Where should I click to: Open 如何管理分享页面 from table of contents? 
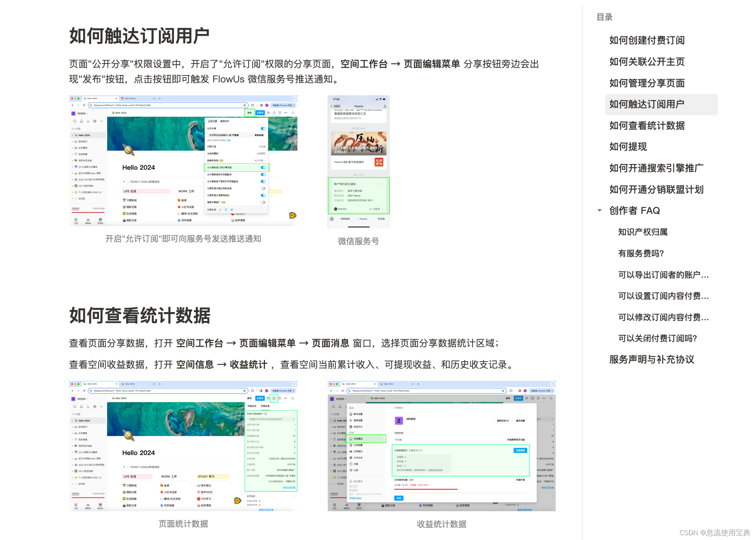pyautogui.click(x=647, y=83)
